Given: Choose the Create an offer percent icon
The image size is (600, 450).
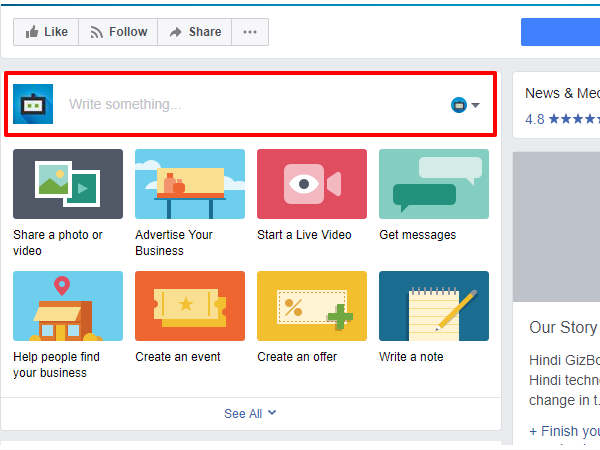Looking at the screenshot, I should (x=312, y=306).
